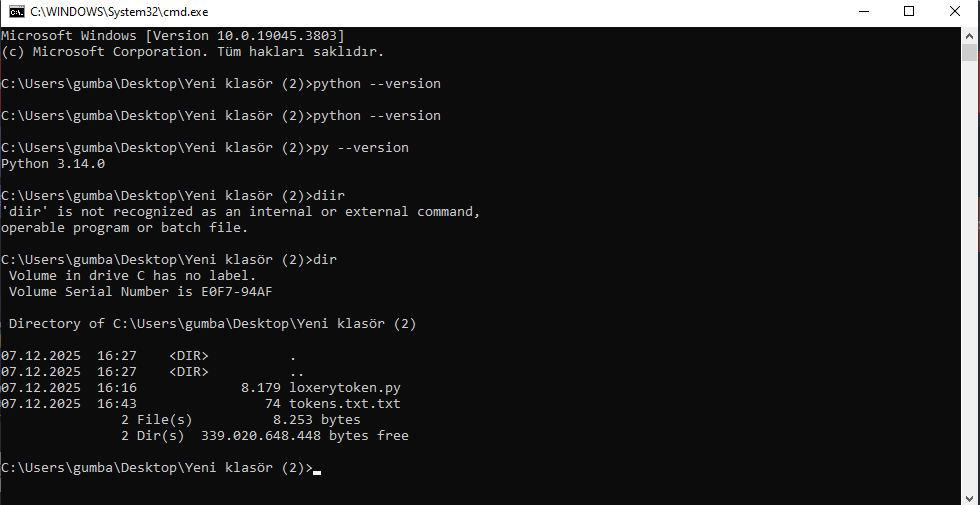
Task: Click the Volume Serial Number E0F7-94AF text
Action: [x=141, y=292]
